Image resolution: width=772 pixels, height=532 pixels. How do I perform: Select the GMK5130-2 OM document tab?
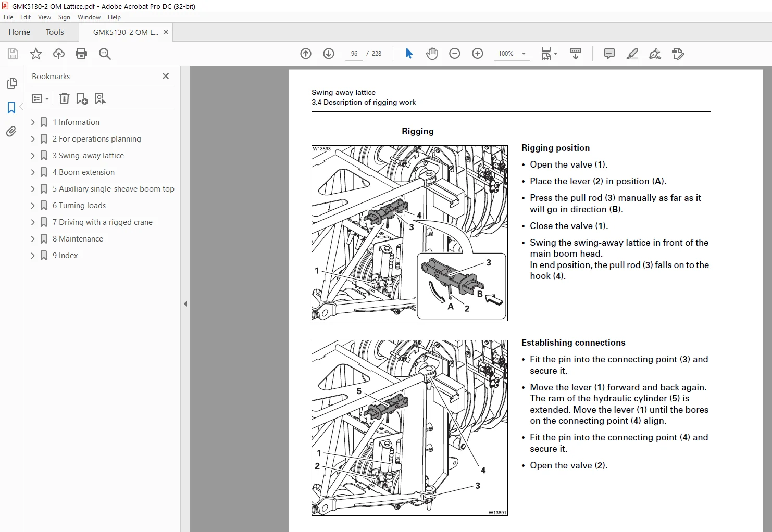coord(126,32)
